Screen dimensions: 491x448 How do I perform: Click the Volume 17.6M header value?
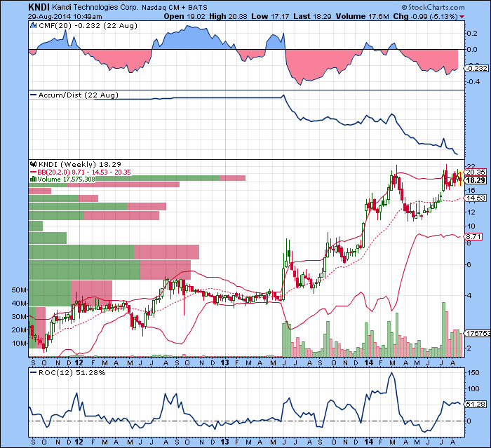tap(362, 16)
